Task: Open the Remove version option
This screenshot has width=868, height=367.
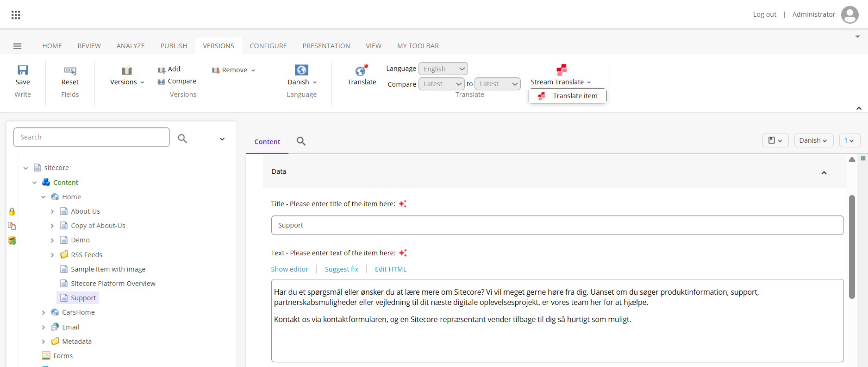Action: [233, 70]
